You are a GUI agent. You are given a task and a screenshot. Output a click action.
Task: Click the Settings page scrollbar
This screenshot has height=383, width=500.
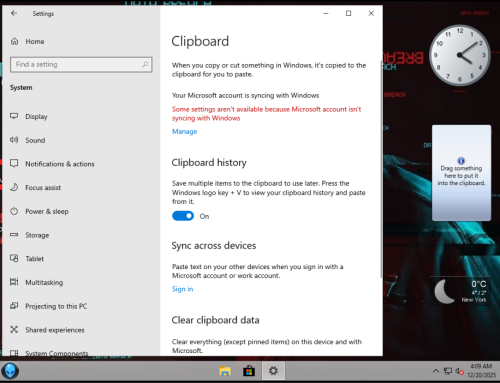(x=381, y=169)
